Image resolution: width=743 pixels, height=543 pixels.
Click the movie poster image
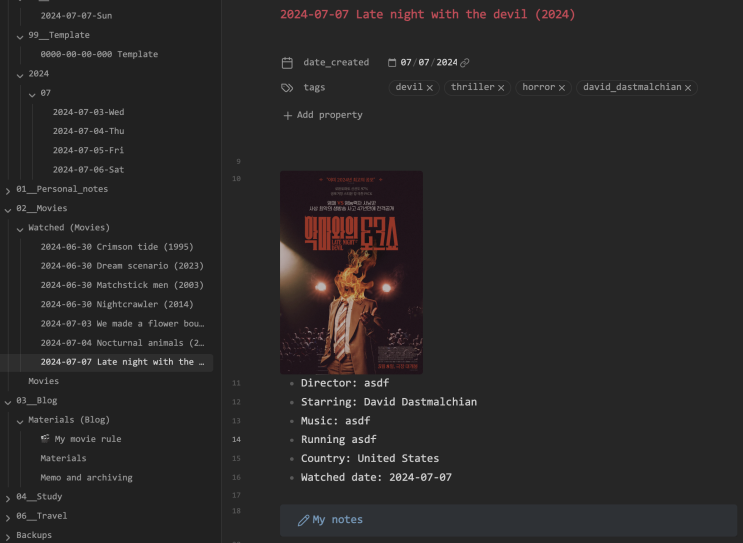coord(351,272)
